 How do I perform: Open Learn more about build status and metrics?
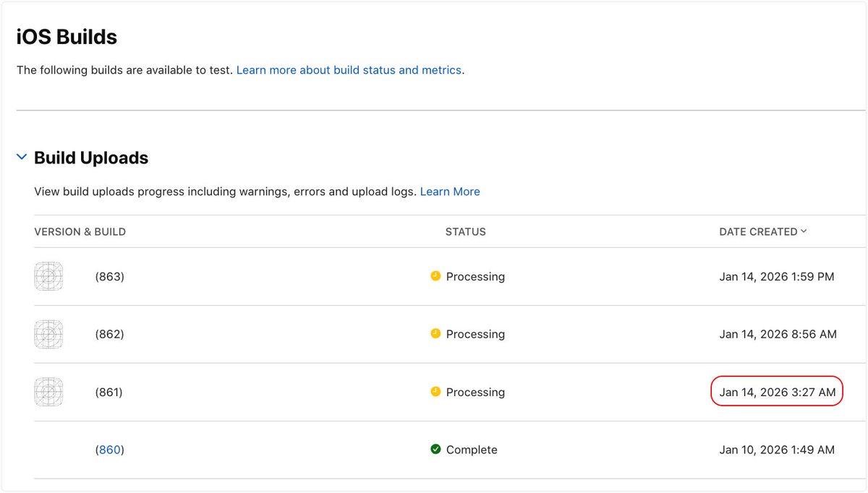(349, 70)
